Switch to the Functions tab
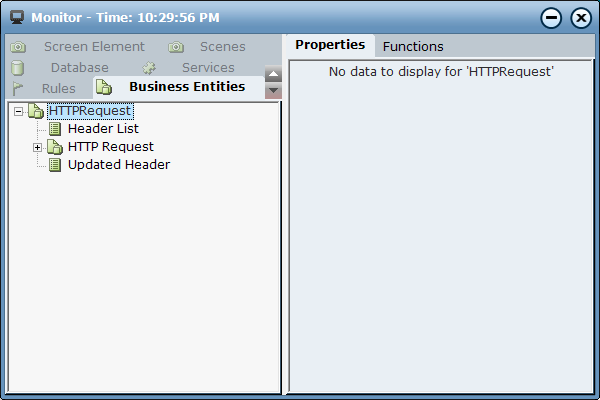This screenshot has height=400, width=600. point(413,46)
